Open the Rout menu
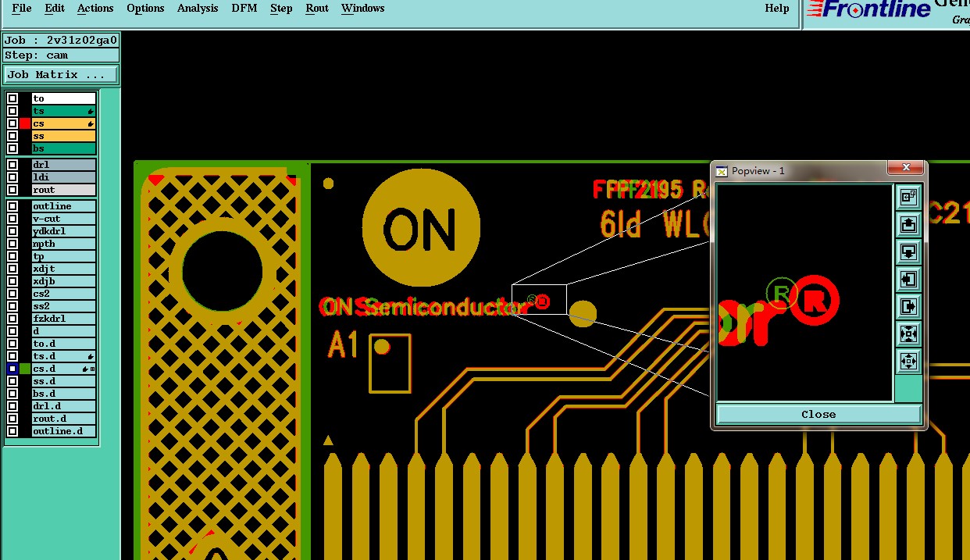Image resolution: width=970 pixels, height=560 pixels. coord(317,9)
